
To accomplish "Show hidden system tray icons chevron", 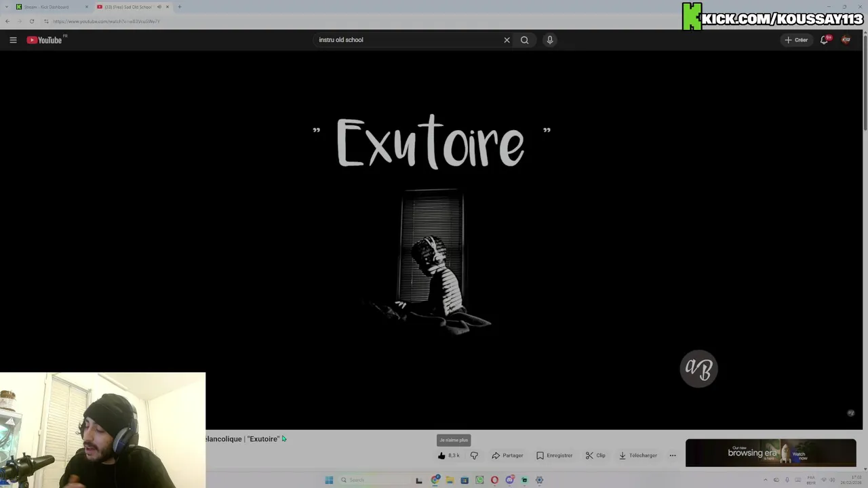I will click(765, 480).
